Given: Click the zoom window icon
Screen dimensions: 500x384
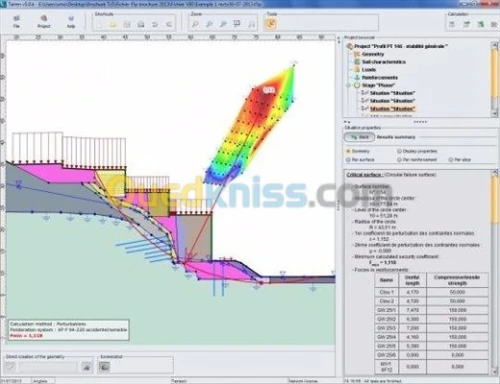Looking at the screenshot, I should (x=237, y=24).
